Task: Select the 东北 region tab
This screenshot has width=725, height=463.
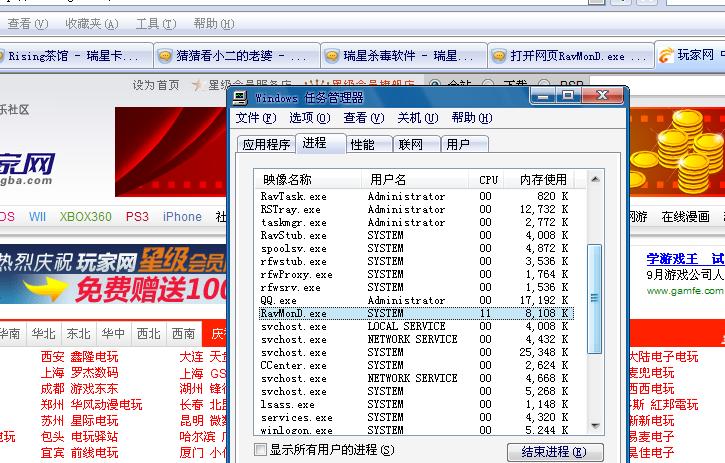Action: (79, 333)
